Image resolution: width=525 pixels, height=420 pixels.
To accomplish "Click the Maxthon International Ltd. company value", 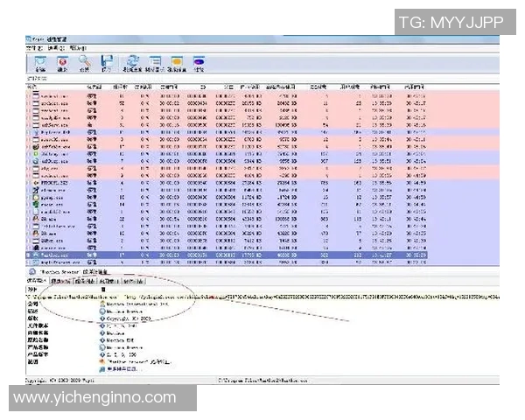I will 137,304.
